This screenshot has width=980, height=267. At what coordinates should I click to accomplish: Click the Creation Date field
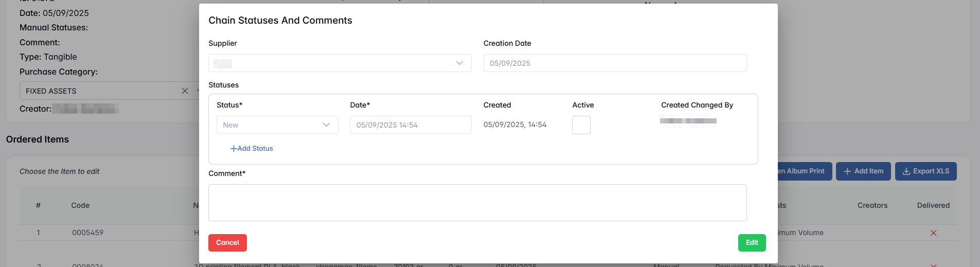[x=614, y=63]
